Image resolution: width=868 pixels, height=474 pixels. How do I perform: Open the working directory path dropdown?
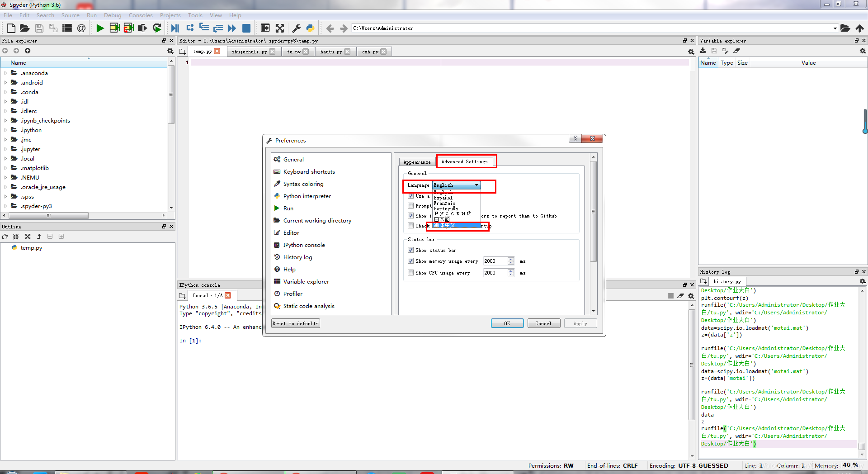835,28
